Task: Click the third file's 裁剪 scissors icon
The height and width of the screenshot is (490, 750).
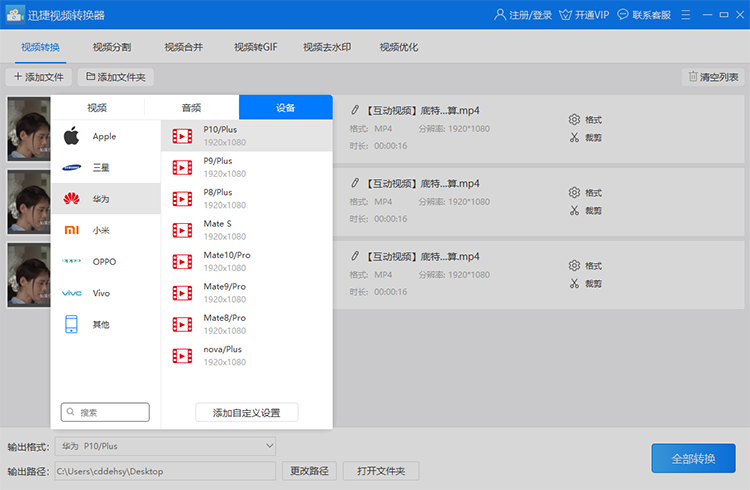Action: pyautogui.click(x=574, y=284)
